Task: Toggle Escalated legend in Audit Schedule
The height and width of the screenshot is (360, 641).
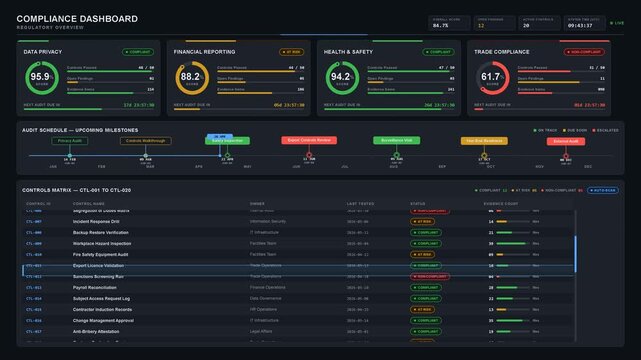Action: tap(605, 130)
